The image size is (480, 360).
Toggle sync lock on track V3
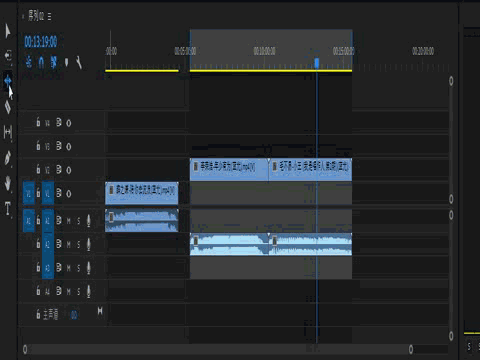[x=59, y=146]
